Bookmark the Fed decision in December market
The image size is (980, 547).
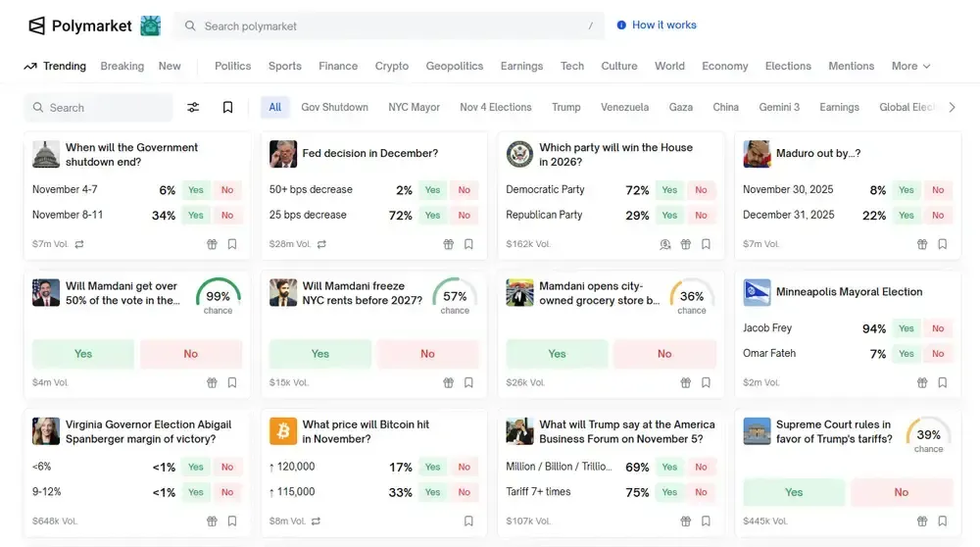pyautogui.click(x=468, y=244)
